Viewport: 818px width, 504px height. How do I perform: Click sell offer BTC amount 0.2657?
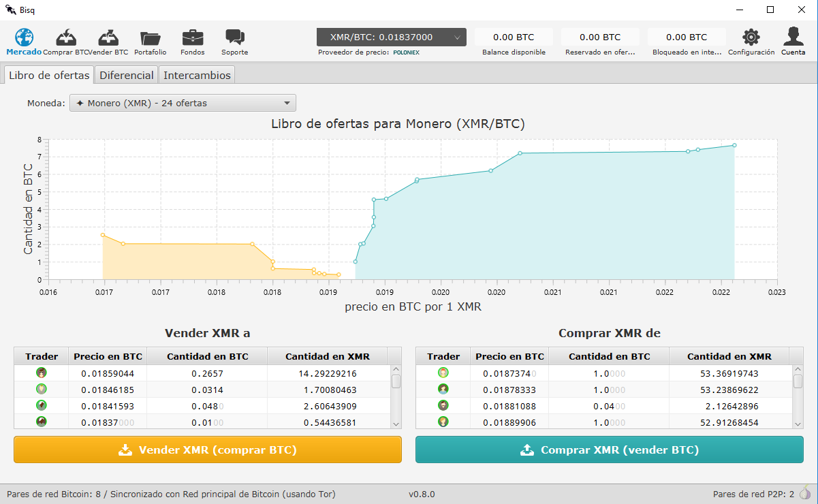pos(208,373)
